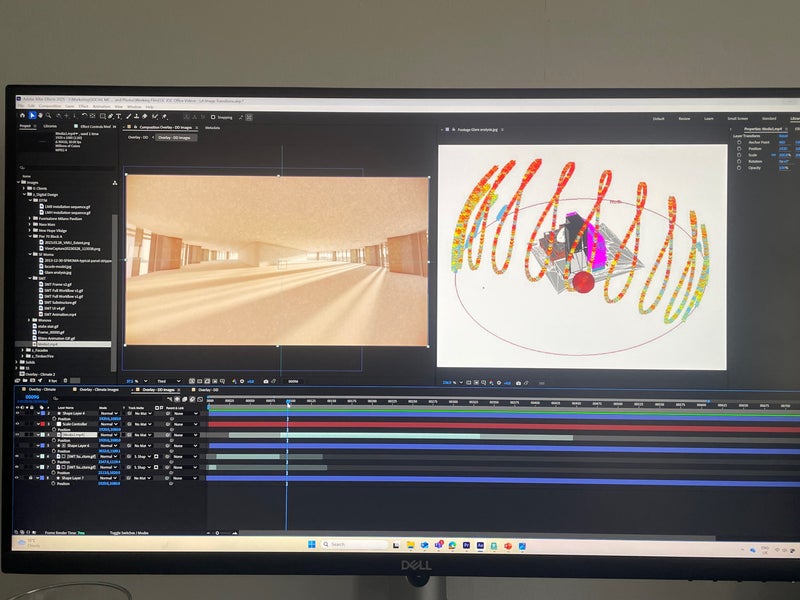The width and height of the screenshot is (800, 600).
Task: Select the Hand tool
Action: [40, 116]
